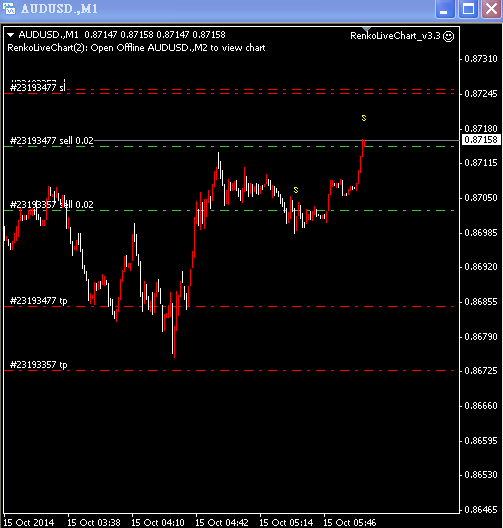The width and height of the screenshot is (503, 528).
Task: Click the chart shift triangle marker at top
Action: [x=366, y=29]
